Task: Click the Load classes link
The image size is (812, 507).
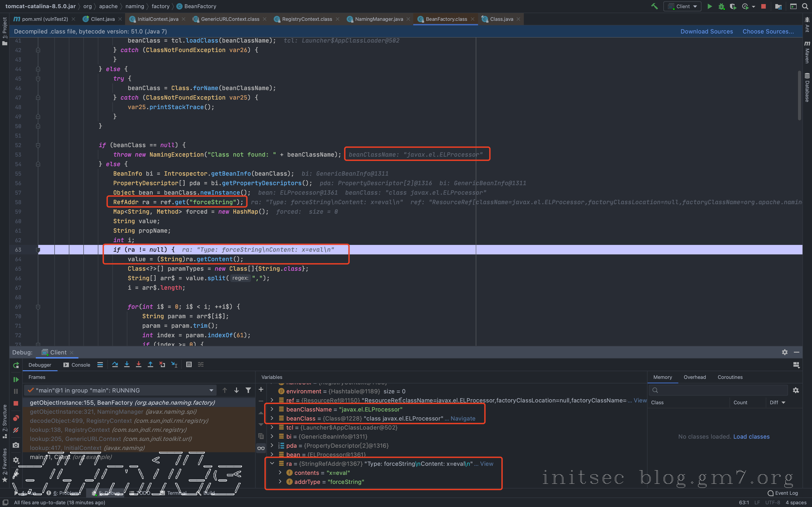Action: tap(751, 437)
